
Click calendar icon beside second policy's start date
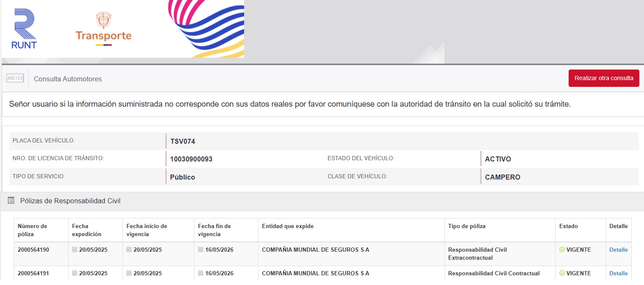(129, 273)
